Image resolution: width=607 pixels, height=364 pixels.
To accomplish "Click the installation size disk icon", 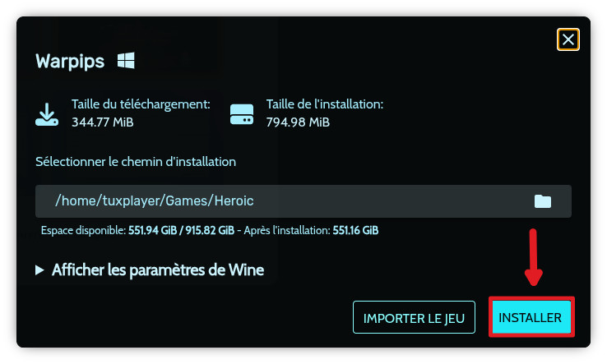I will pos(242,113).
